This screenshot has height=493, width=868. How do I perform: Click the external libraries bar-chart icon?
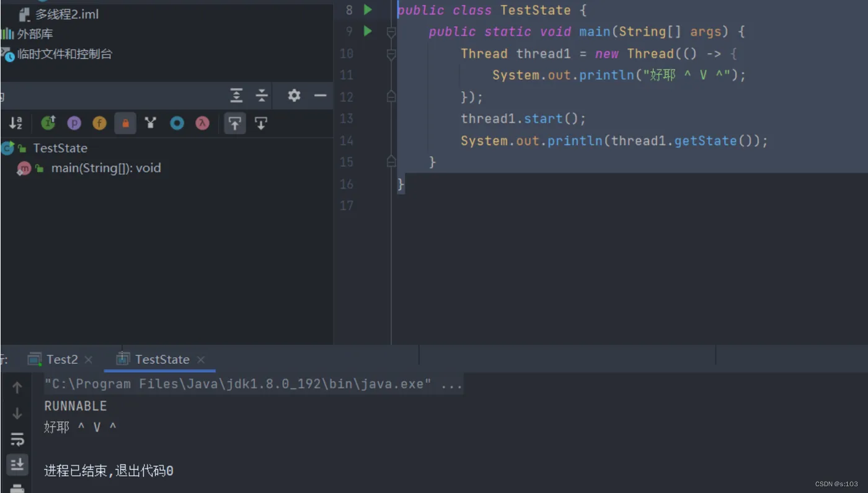click(x=7, y=34)
